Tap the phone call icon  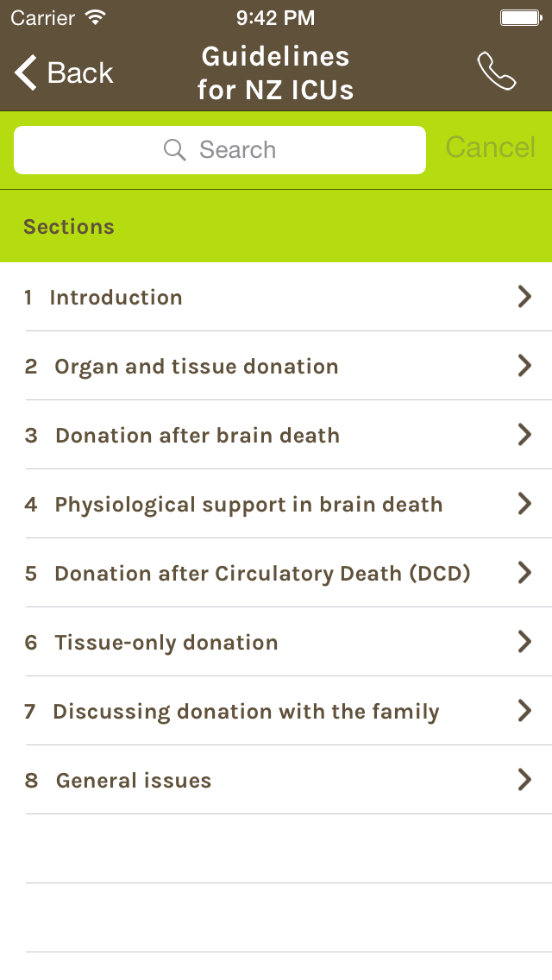click(x=497, y=72)
